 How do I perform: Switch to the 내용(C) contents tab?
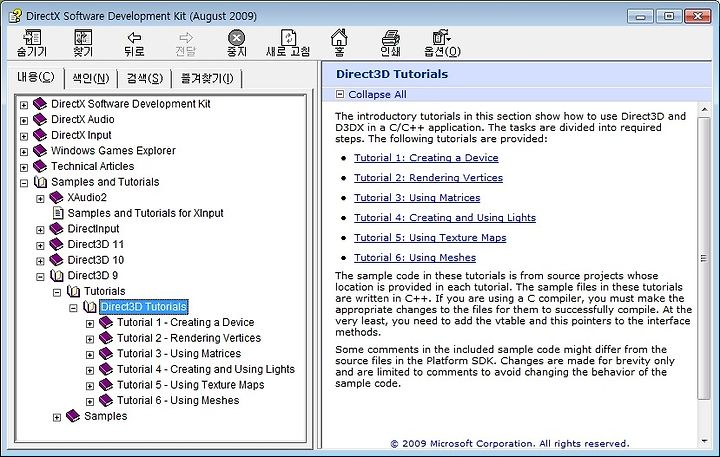35,77
